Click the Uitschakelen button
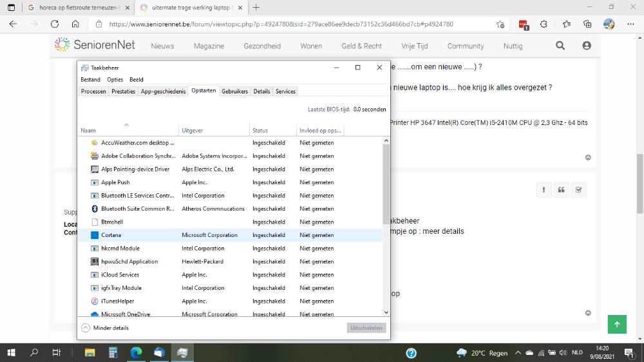This screenshot has height=362, width=644. pyautogui.click(x=366, y=328)
